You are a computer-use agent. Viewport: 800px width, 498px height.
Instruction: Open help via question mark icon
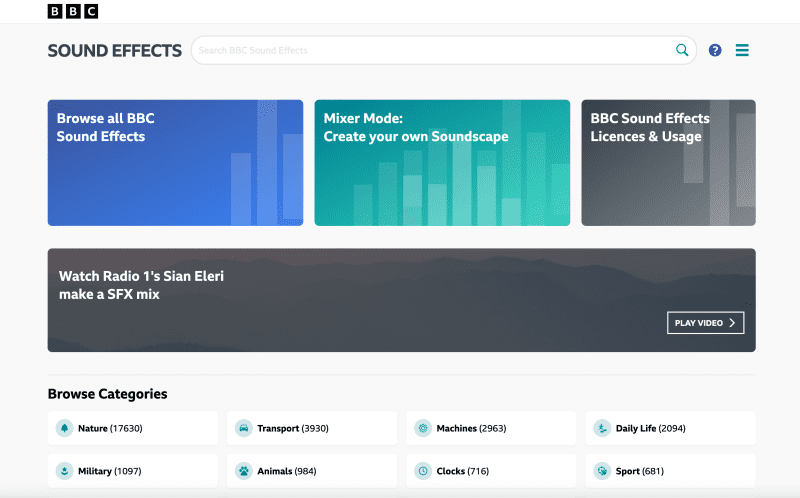715,50
